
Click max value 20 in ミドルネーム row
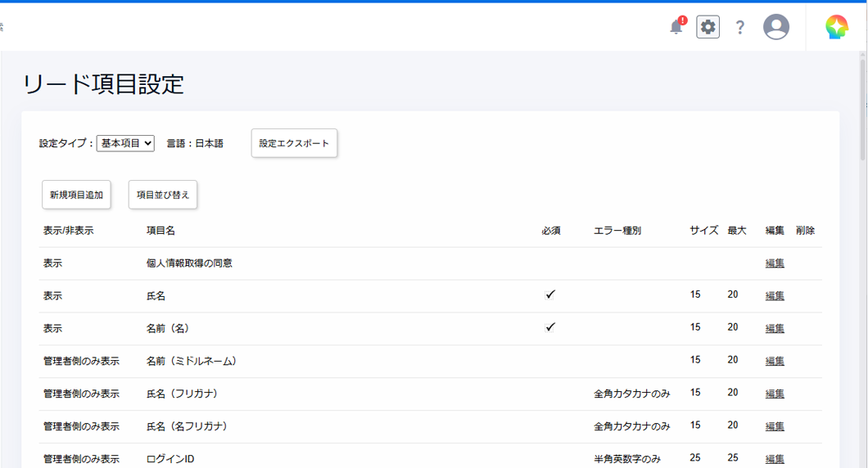coord(733,360)
